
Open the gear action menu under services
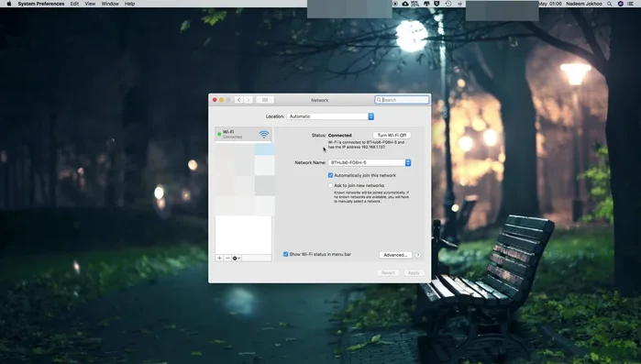coord(237,259)
